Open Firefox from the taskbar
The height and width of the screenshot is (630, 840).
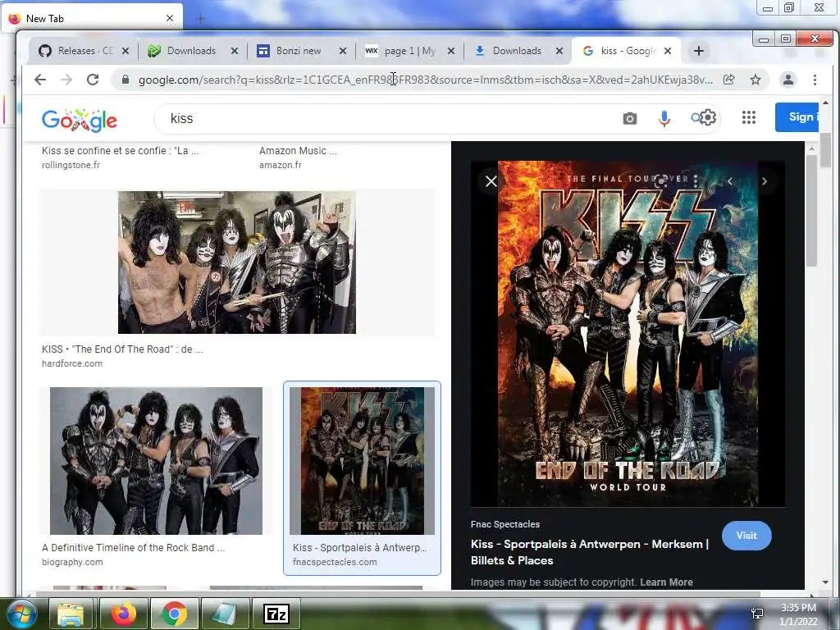[x=122, y=614]
